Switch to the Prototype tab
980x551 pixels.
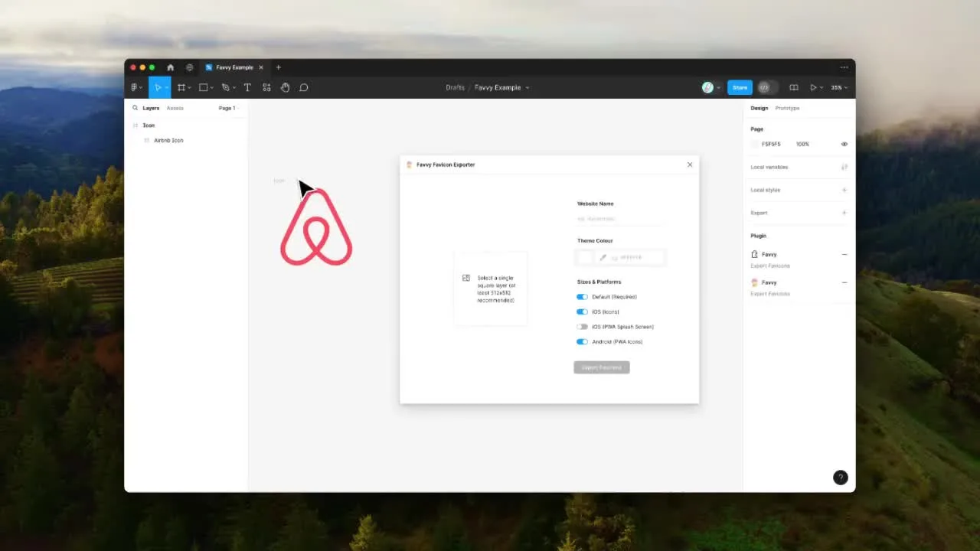coord(787,108)
